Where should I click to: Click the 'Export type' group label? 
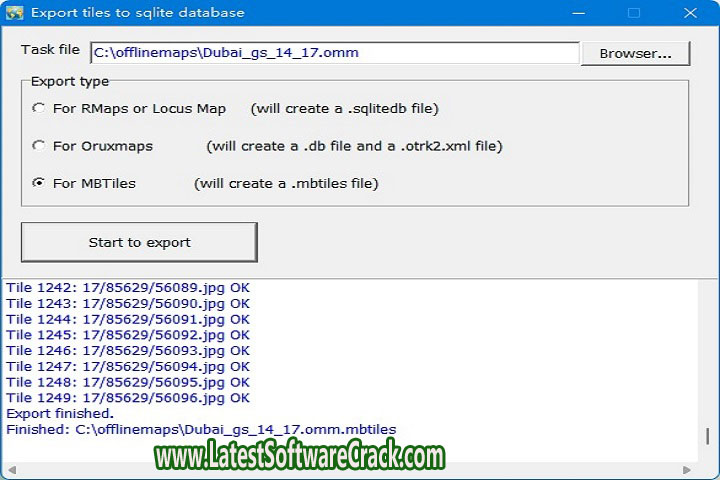coord(70,81)
